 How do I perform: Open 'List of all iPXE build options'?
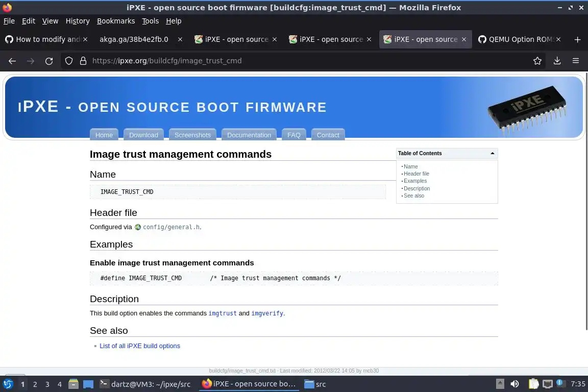(140, 346)
